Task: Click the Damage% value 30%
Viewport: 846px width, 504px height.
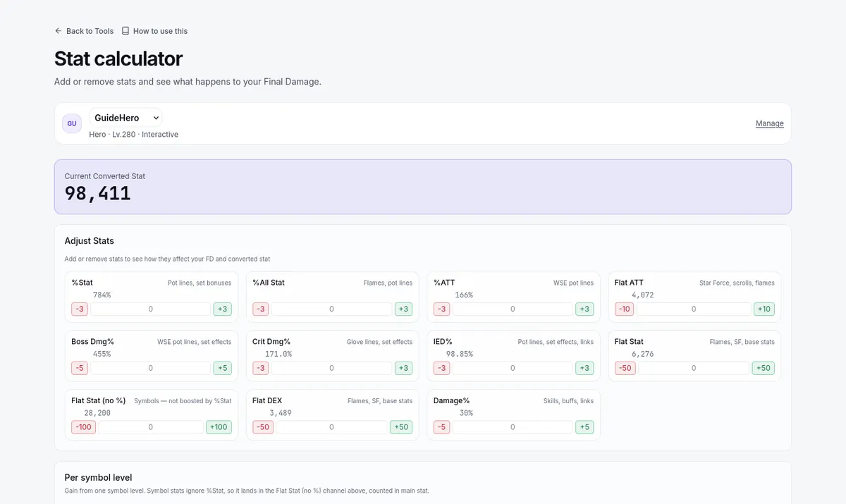Action: (466, 413)
